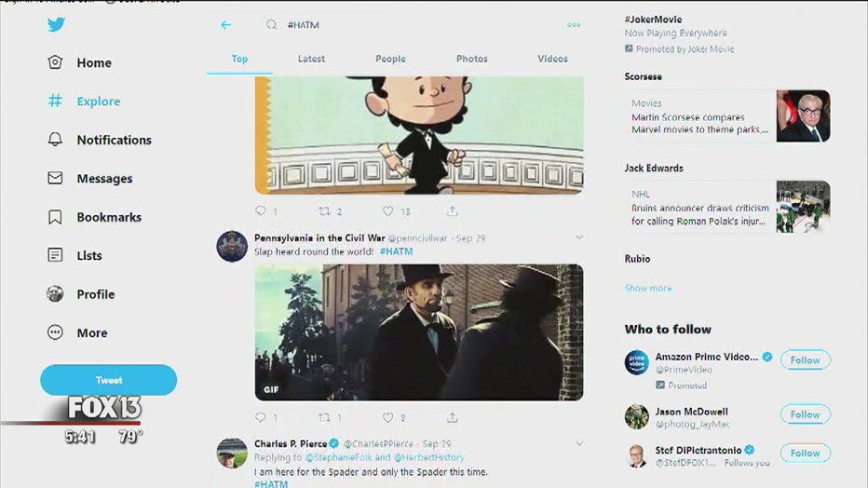This screenshot has width=868, height=488.
Task: Follow Jason McDowell
Action: (805, 414)
